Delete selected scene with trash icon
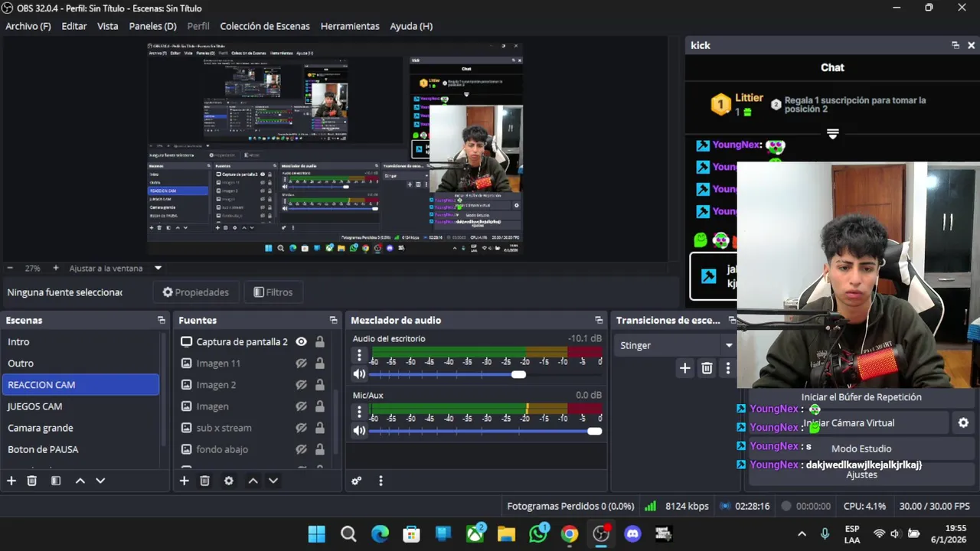The height and width of the screenshot is (551, 980). (x=32, y=481)
